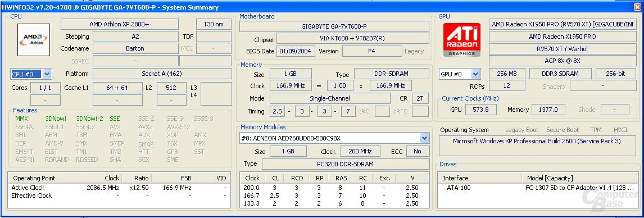Click the Chipset field VIA KT600 + VT8237(R)
The width and height of the screenshot is (644, 218).
point(353,39)
